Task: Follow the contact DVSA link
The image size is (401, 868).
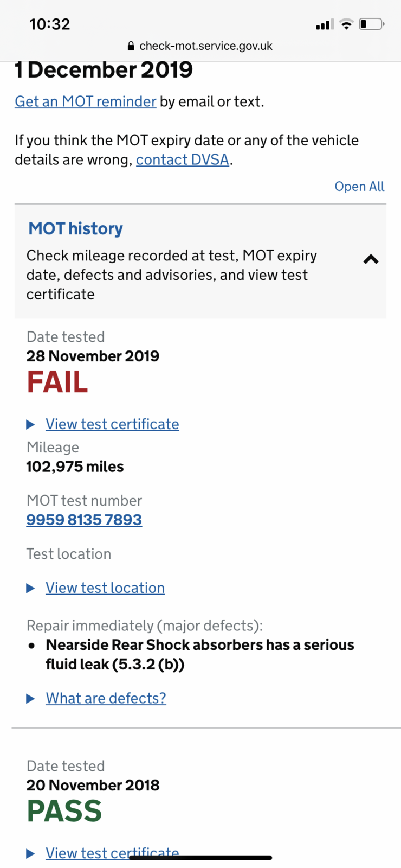Action: click(183, 160)
